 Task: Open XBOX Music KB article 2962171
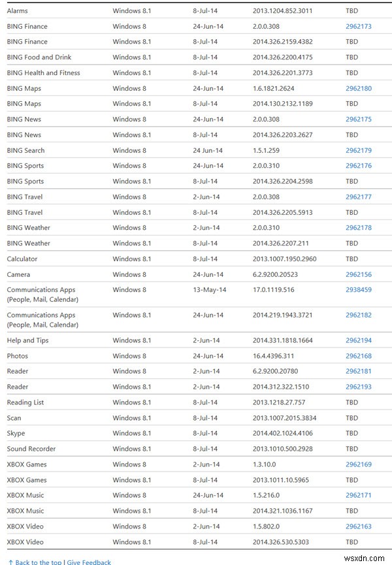point(358,496)
